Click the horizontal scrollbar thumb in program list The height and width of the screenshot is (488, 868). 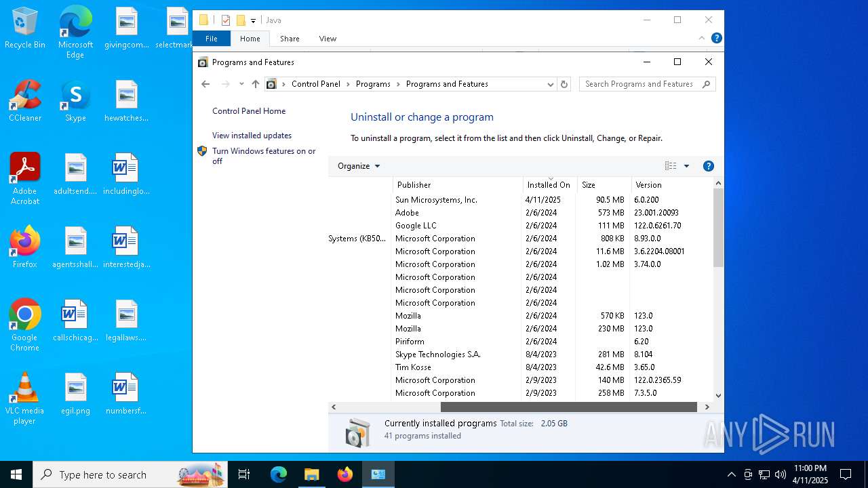pos(569,407)
